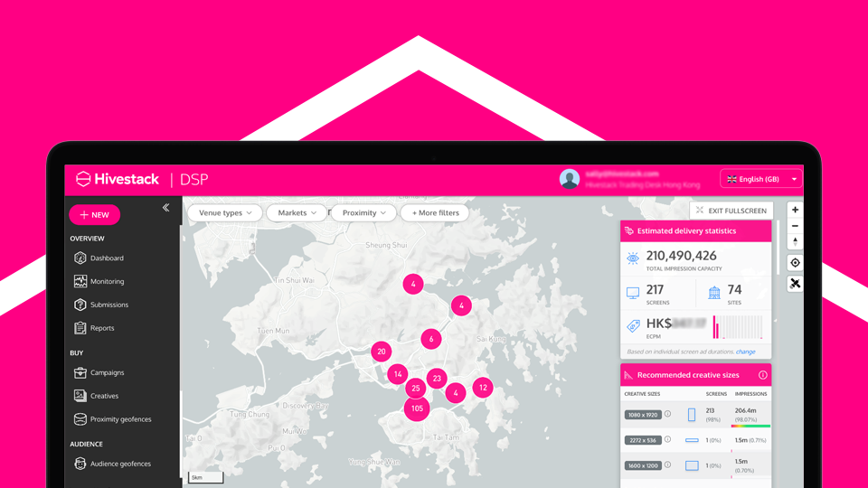The width and height of the screenshot is (868, 488).
Task: Click the Proximity geofences sidebar icon
Action: [x=80, y=418]
